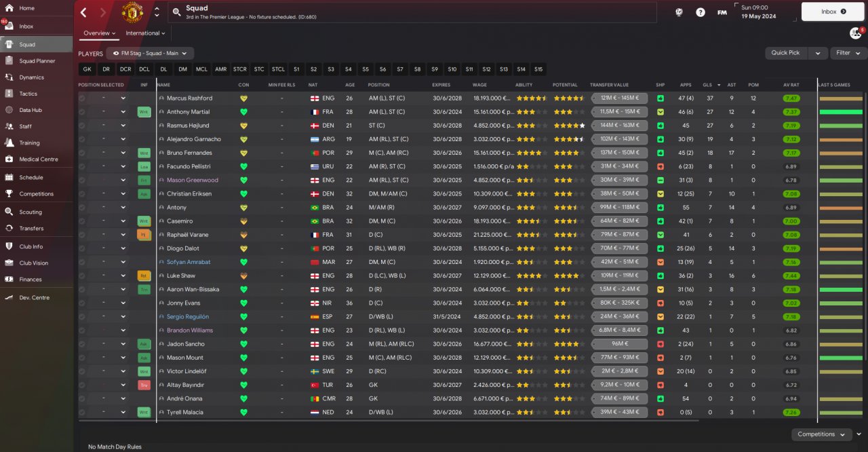This screenshot has height=452, width=868.
Task: Expand the FM Stag - Squad - Main view dropdown
Action: (151, 53)
